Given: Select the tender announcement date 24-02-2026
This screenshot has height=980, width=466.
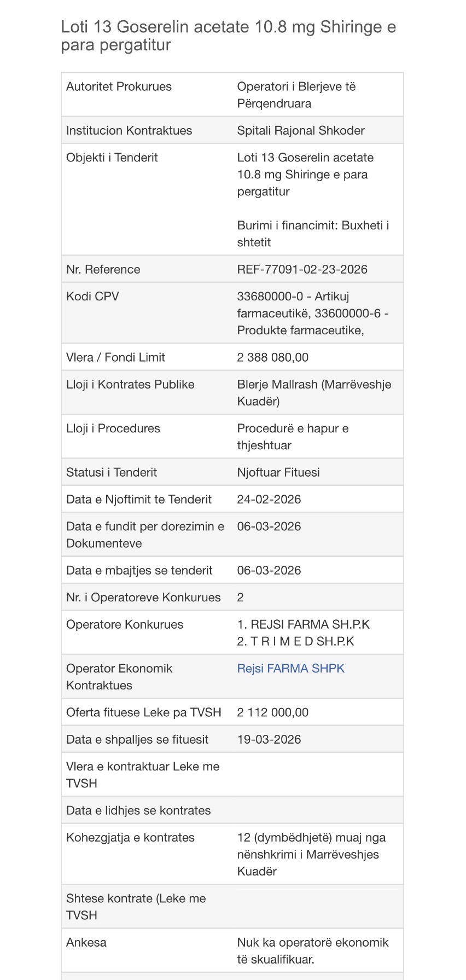Looking at the screenshot, I should 269,499.
